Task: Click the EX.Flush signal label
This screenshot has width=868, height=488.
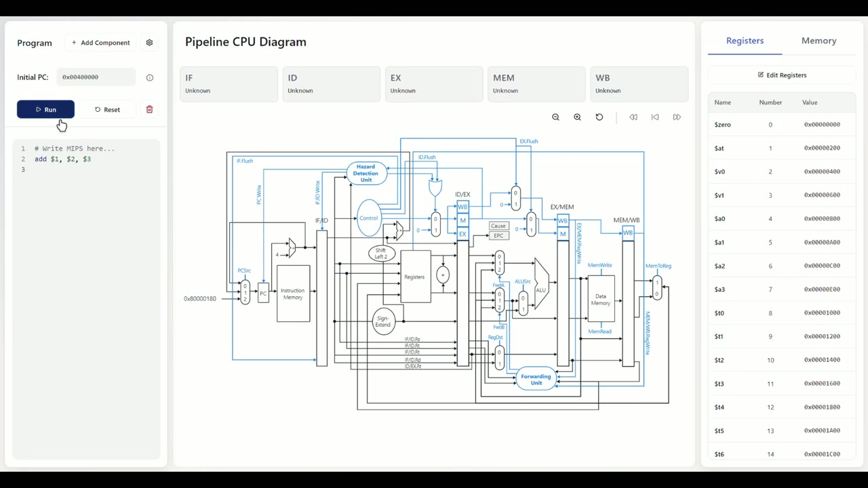Action: click(x=528, y=142)
